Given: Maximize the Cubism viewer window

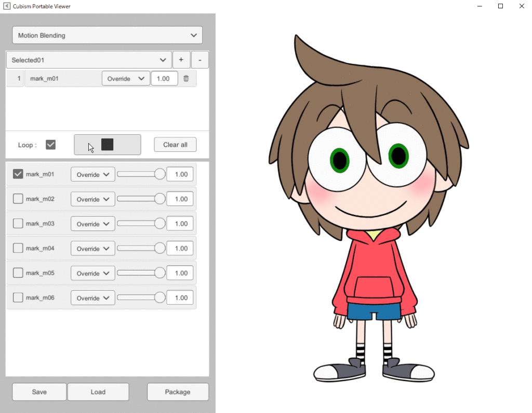Looking at the screenshot, I should (500, 6).
